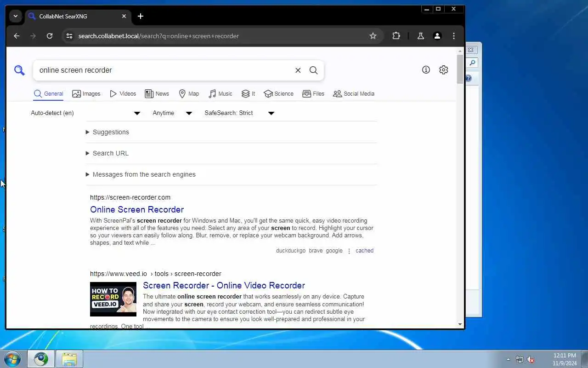Image resolution: width=588 pixels, height=368 pixels.
Task: Open the cached link for first result
Action: (x=364, y=251)
